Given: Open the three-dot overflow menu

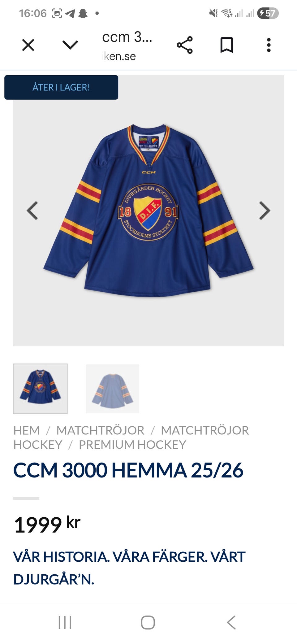Looking at the screenshot, I should [269, 45].
